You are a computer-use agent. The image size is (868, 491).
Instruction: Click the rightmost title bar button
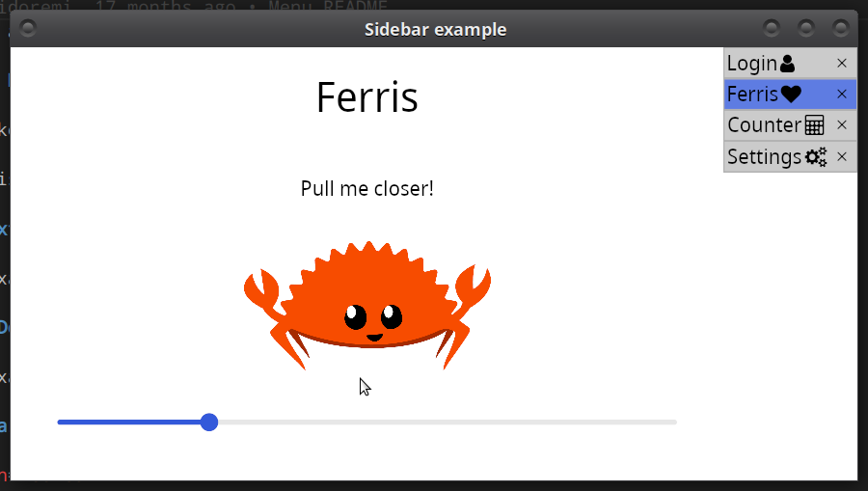(x=841, y=28)
